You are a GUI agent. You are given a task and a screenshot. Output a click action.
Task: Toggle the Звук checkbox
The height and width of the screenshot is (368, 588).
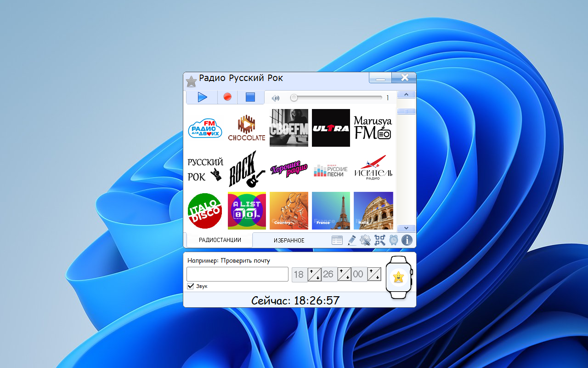click(x=191, y=286)
